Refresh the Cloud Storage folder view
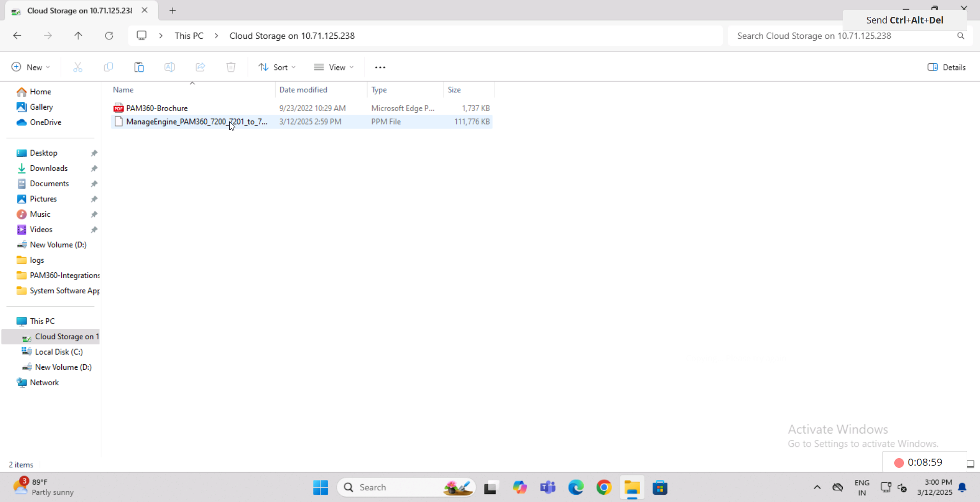The image size is (980, 502). [109, 36]
